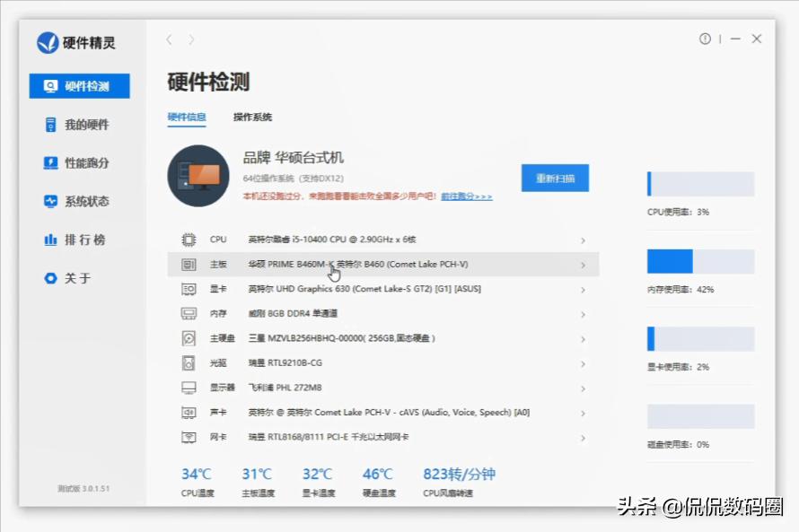This screenshot has width=799, height=532.
Task: Expand the 主板 motherboard row chevron
Action: point(584,265)
